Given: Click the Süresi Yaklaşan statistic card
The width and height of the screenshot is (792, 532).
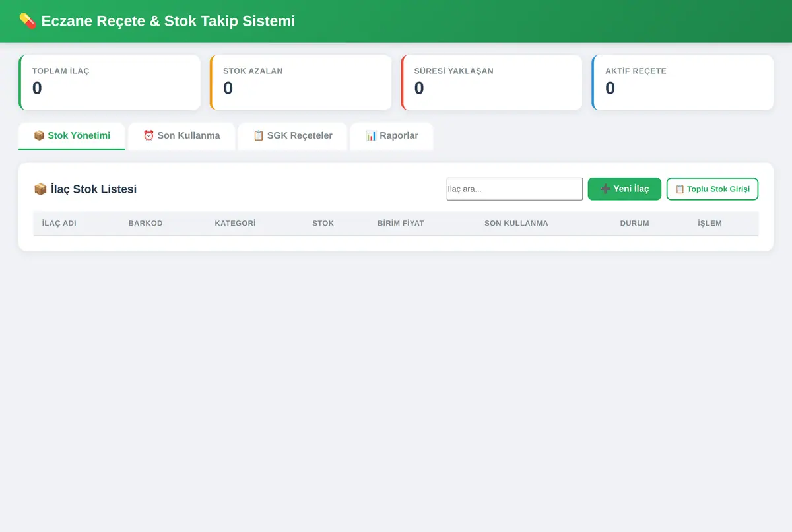Looking at the screenshot, I should pos(492,83).
